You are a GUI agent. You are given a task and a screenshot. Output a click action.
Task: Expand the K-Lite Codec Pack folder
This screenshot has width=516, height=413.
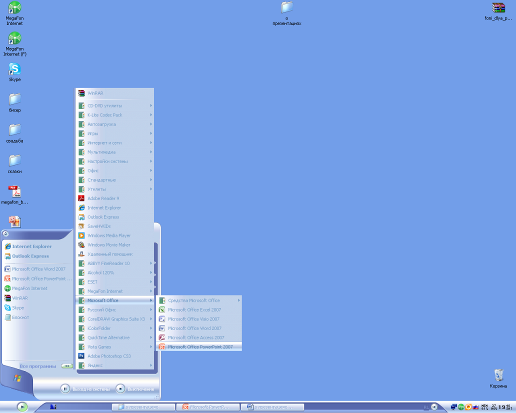coord(115,115)
